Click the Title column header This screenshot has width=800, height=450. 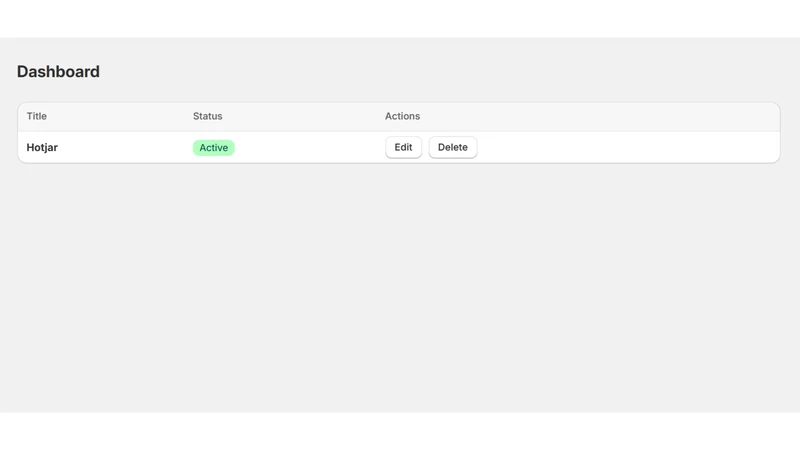pyautogui.click(x=37, y=116)
